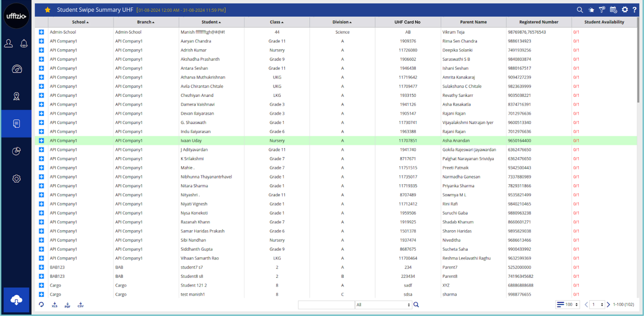The image size is (644, 316).
Task: Toggle sorting on the Division column
Action: pos(342,22)
